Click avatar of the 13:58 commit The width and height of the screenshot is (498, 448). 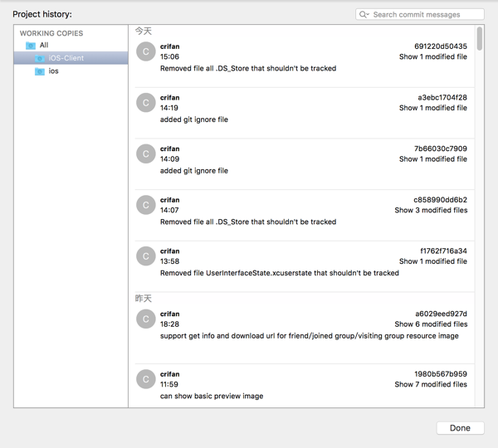(146, 256)
